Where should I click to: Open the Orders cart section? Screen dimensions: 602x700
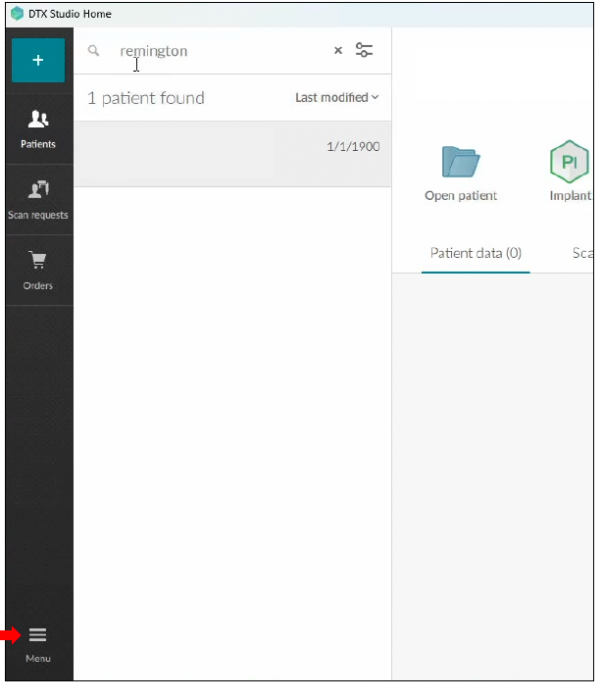[x=38, y=270]
